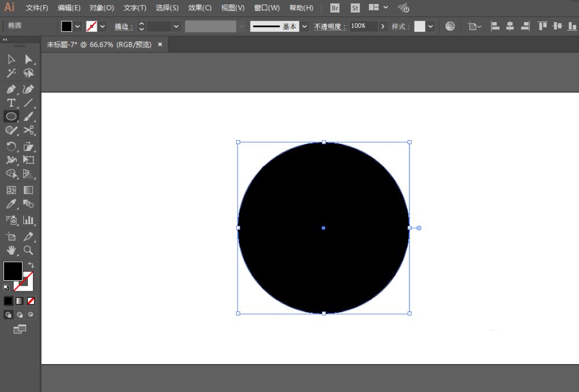
Task: Activate the Eyedropper tool
Action: (10, 204)
